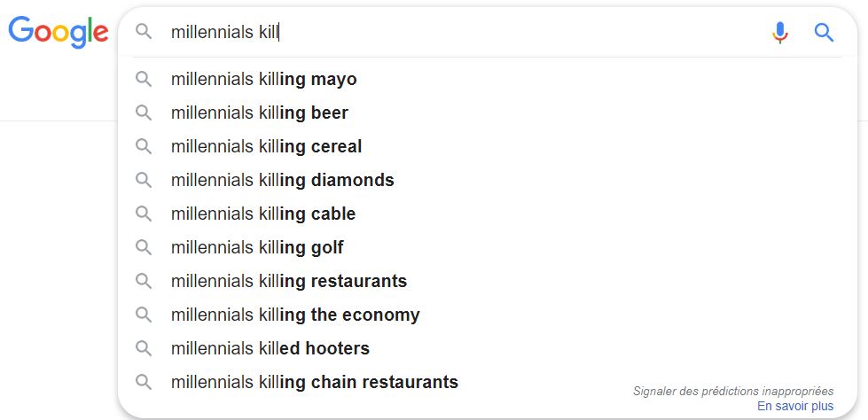
Task: Click magnifier icon beside 'killing diamonds' suggestion
Action: click(144, 180)
